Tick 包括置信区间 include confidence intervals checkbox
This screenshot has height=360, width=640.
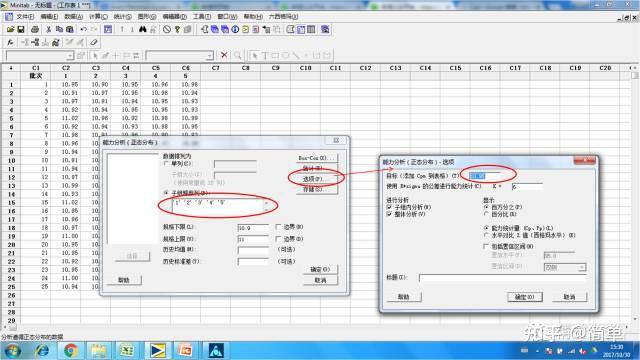(x=486, y=247)
